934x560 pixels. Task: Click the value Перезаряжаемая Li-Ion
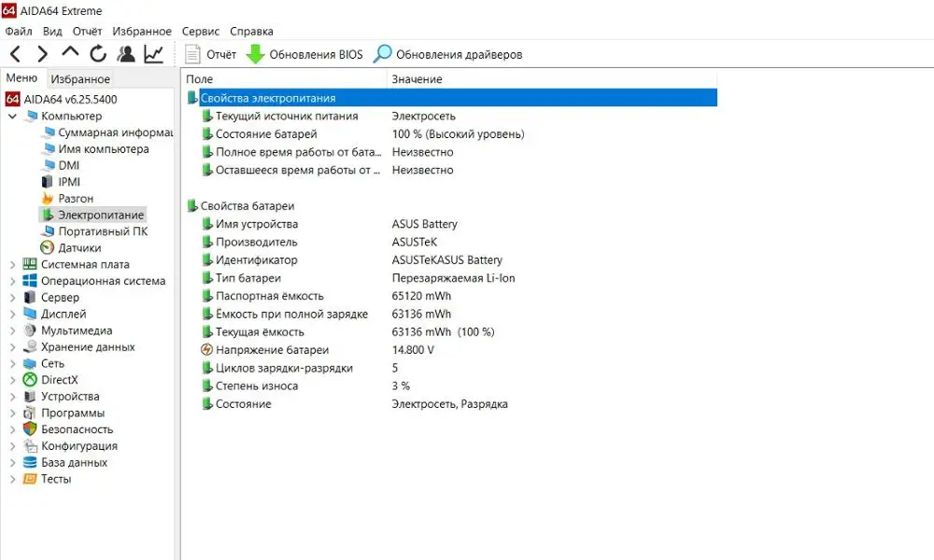pos(453,278)
